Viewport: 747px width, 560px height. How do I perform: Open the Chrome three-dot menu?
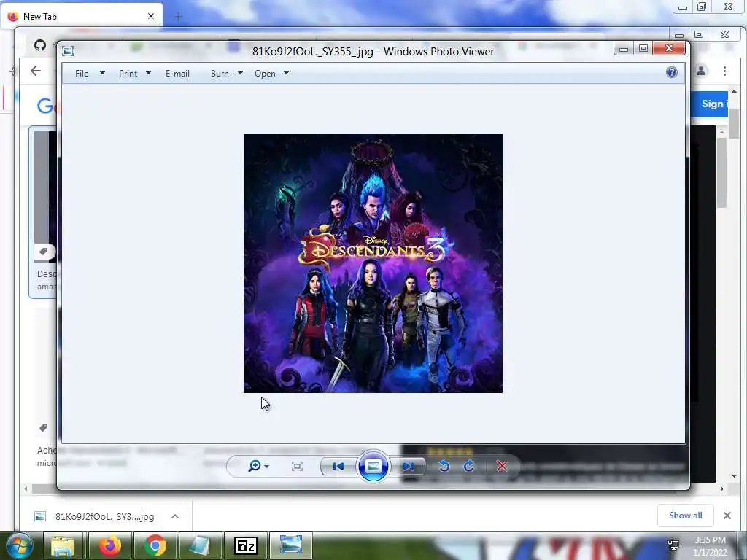pyautogui.click(x=724, y=71)
